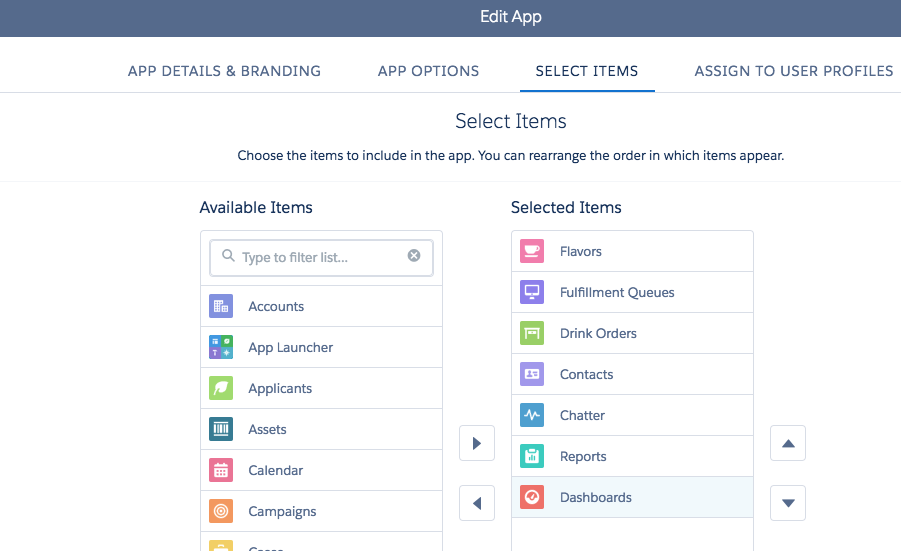Select Drink Orders in Selected Items
The width and height of the screenshot is (901, 551).
[x=598, y=333]
